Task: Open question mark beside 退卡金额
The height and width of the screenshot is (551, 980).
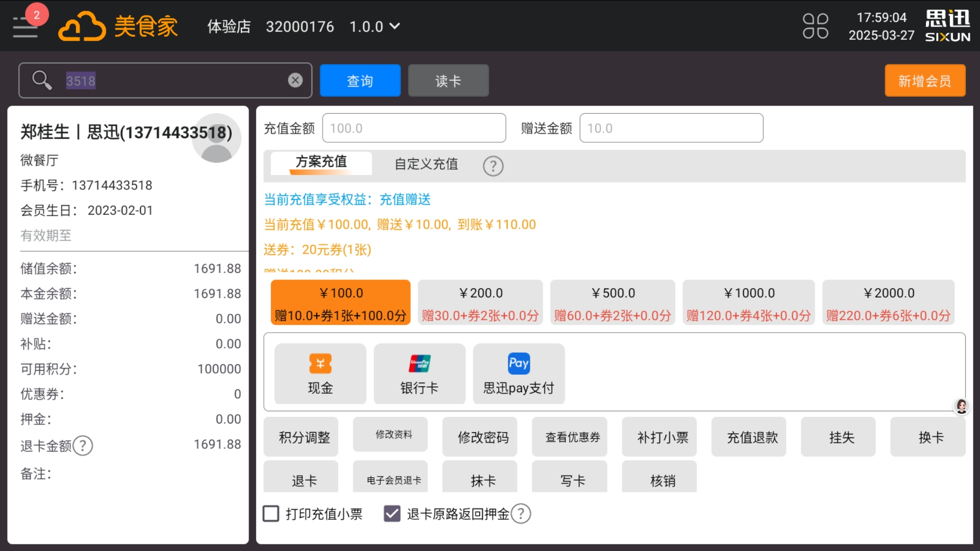Action: click(x=83, y=445)
